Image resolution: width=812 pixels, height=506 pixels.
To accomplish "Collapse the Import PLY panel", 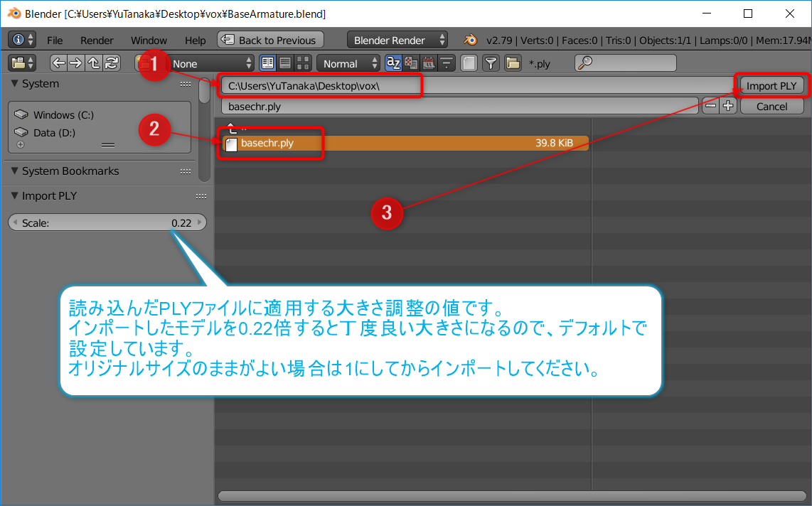I will point(15,196).
